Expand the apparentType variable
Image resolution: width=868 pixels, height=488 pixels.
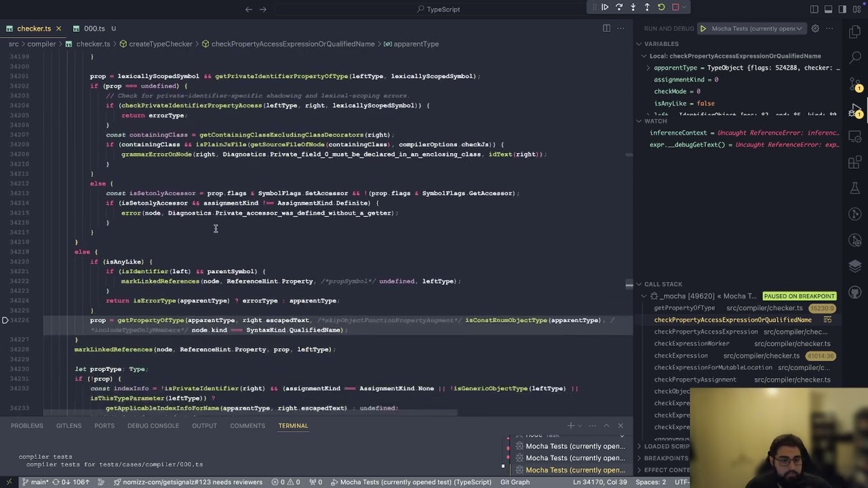(x=648, y=68)
